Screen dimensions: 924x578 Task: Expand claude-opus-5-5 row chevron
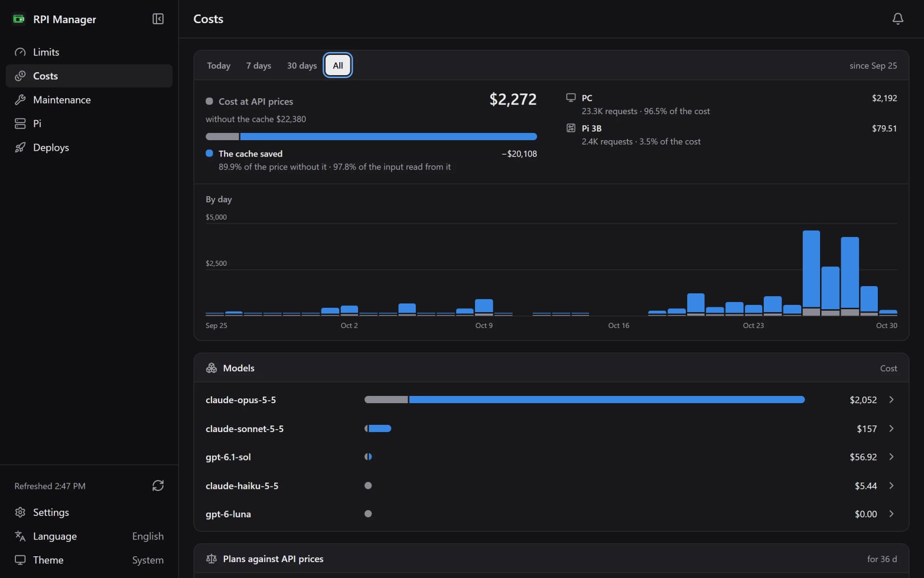tap(891, 400)
